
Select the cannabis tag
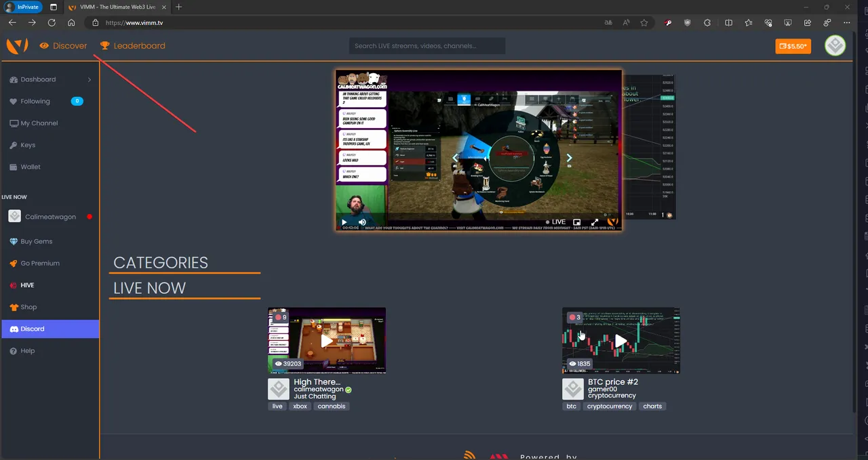[332, 406]
